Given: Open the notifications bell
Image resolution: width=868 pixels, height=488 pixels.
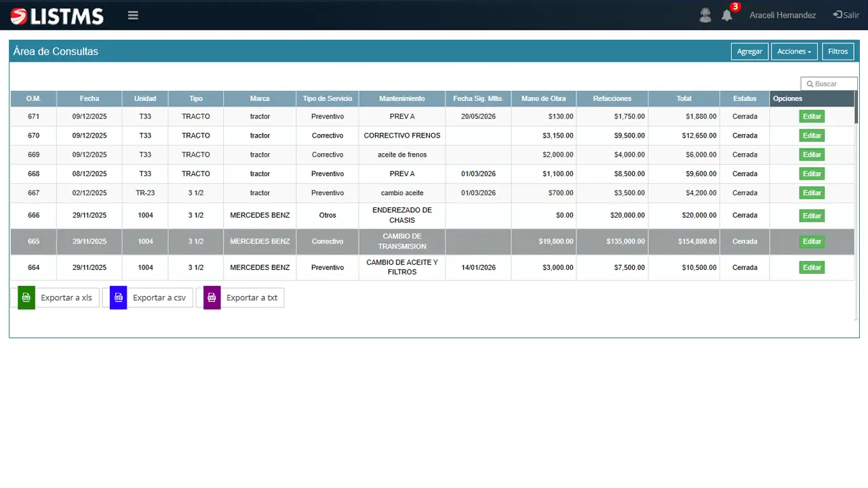Looking at the screenshot, I should tap(727, 15).
